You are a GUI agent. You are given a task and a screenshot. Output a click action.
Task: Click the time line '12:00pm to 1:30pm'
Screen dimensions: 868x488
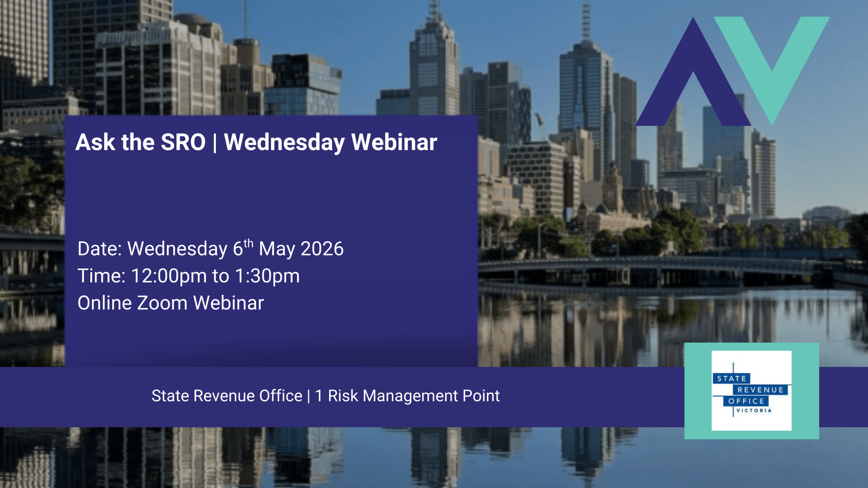tap(215, 276)
